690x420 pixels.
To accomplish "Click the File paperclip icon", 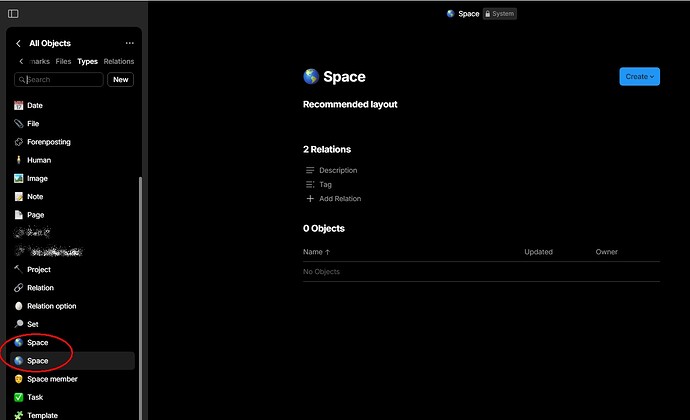I will coord(18,124).
